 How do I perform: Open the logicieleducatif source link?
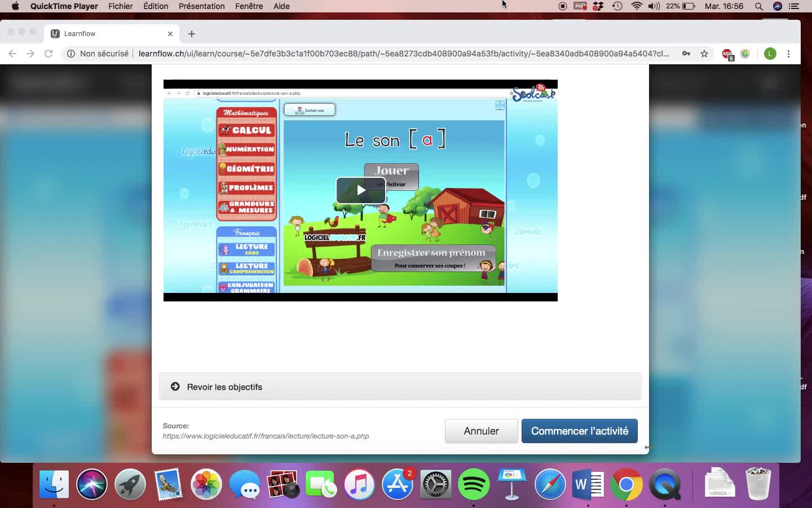click(x=266, y=436)
